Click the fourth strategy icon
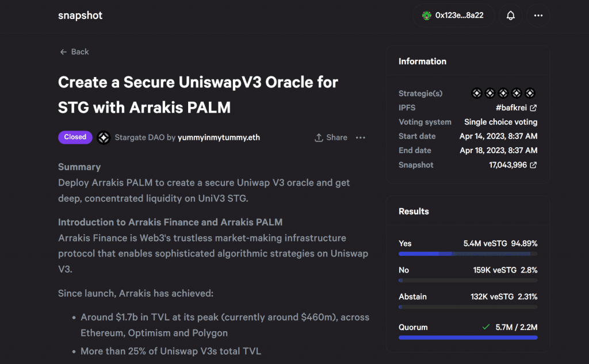 click(x=517, y=93)
